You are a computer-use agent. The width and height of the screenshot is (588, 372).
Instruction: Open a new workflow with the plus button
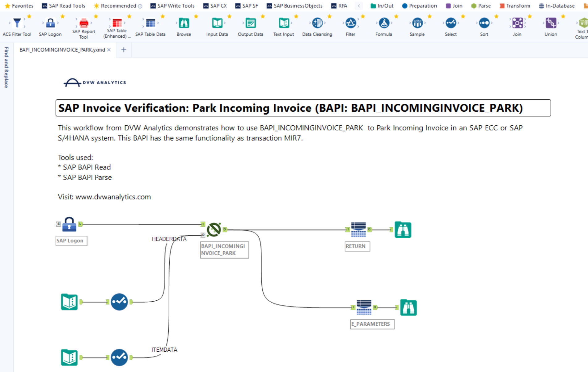[x=124, y=50]
